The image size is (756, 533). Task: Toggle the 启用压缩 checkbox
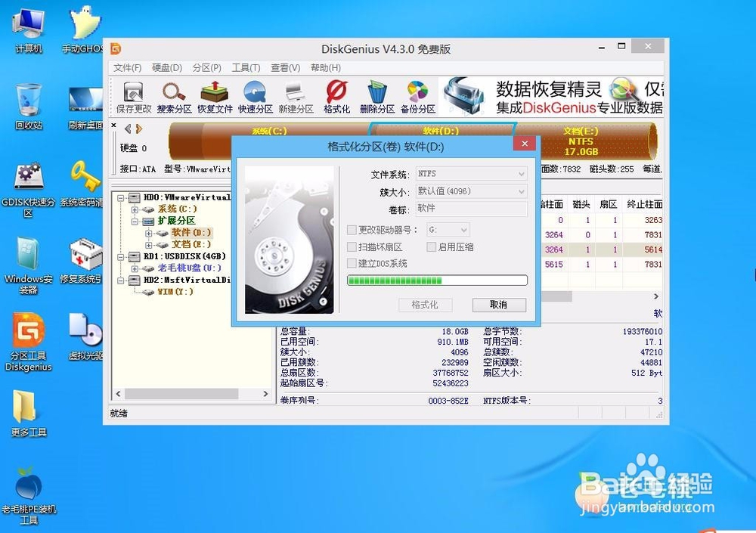tap(432, 247)
